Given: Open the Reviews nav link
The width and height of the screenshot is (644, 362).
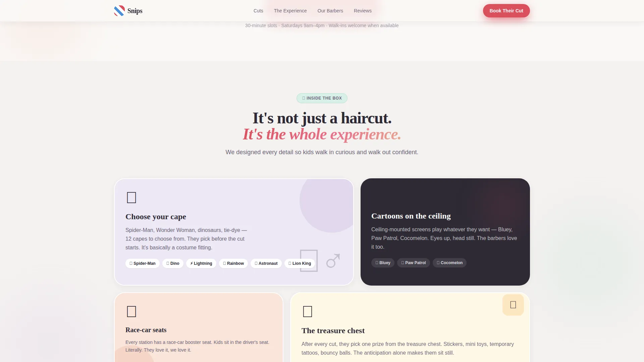Looking at the screenshot, I should coord(363,11).
